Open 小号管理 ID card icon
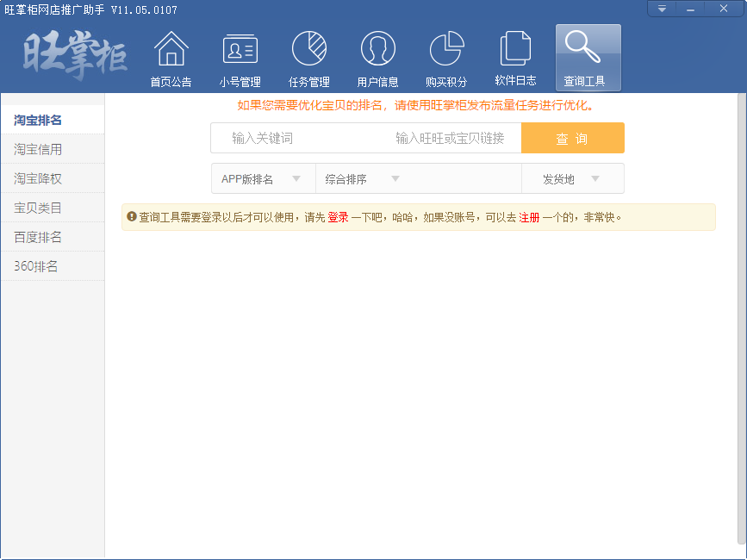 [x=240, y=59]
